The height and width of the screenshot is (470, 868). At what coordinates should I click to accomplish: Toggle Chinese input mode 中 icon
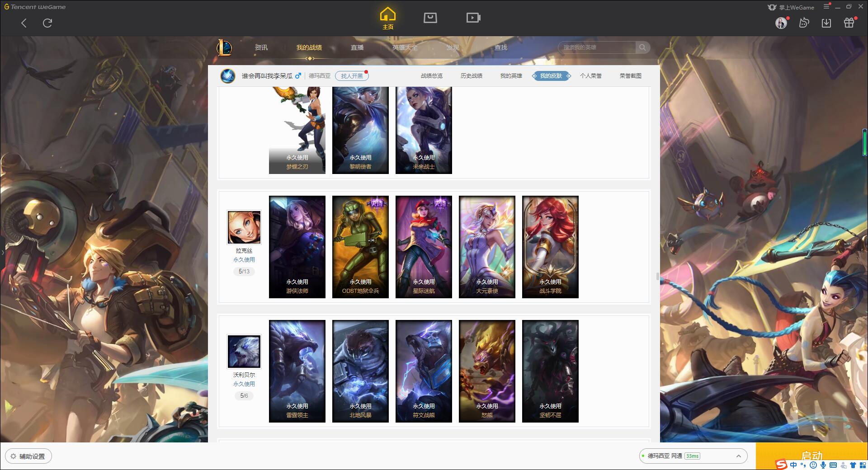point(793,465)
